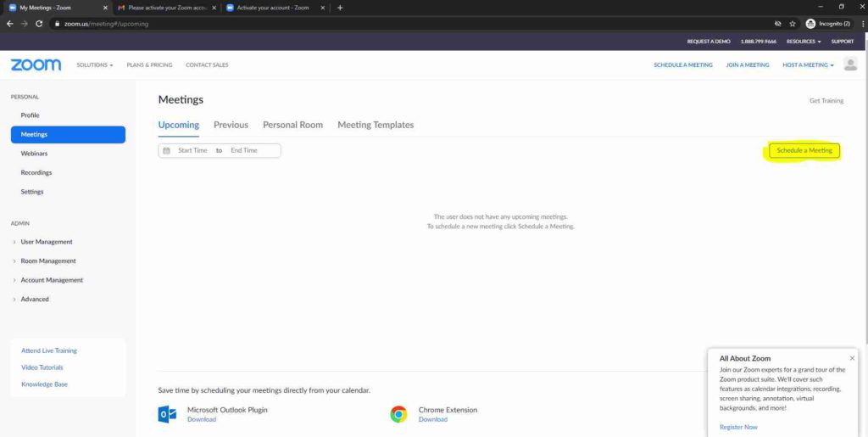This screenshot has height=437, width=868.
Task: Expand the Advanced sidebar section
Action: point(35,299)
